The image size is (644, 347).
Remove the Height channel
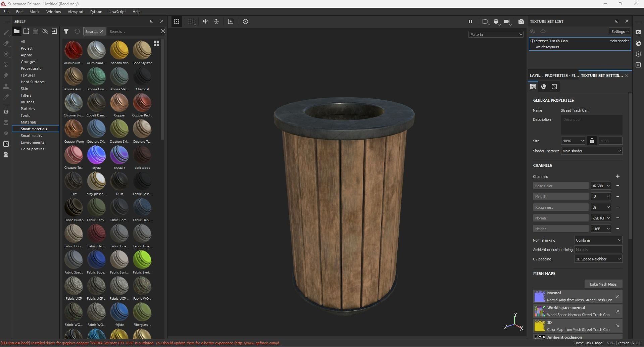click(x=618, y=229)
